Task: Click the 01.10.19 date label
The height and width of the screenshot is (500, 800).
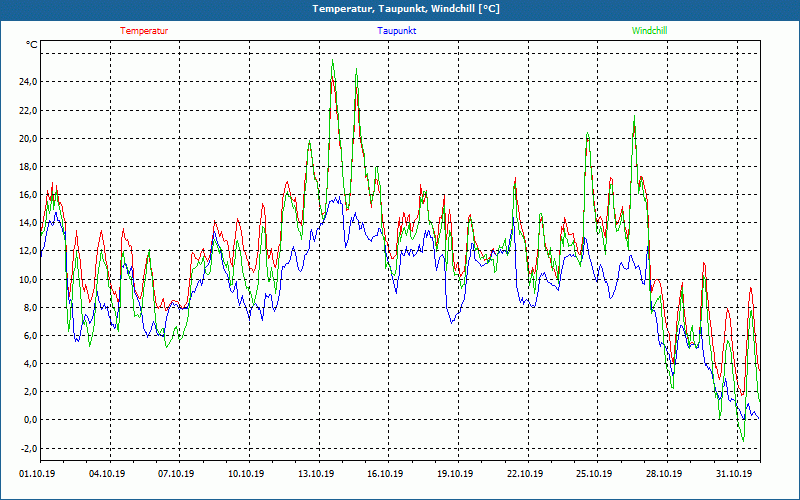Action: tap(37, 473)
